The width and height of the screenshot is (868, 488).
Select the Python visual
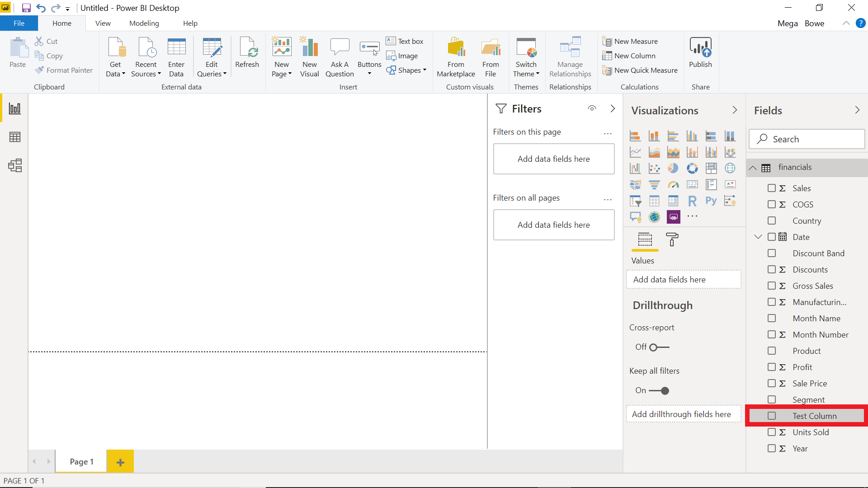point(711,201)
